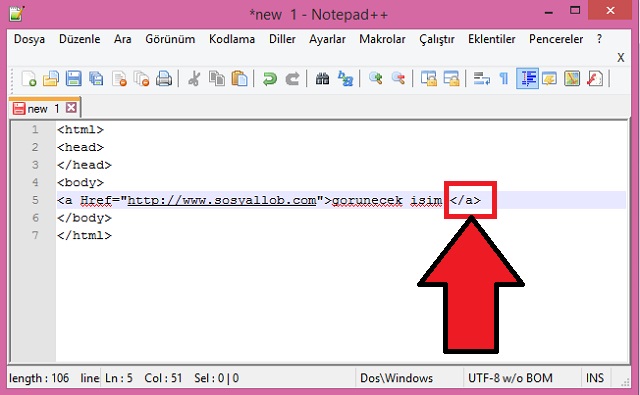The width and height of the screenshot is (640, 395).
Task: Click "Sel : 0 | 0" in status bar
Action: 217,378
